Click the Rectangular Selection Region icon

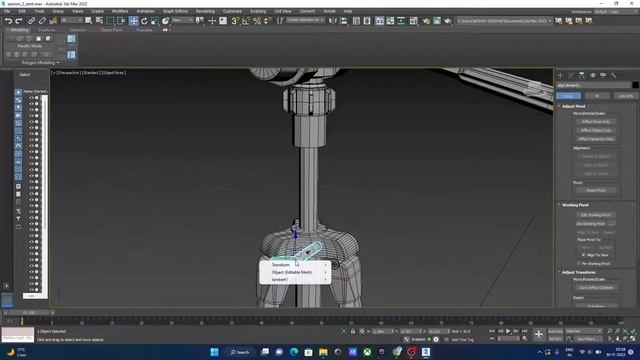(x=111, y=21)
